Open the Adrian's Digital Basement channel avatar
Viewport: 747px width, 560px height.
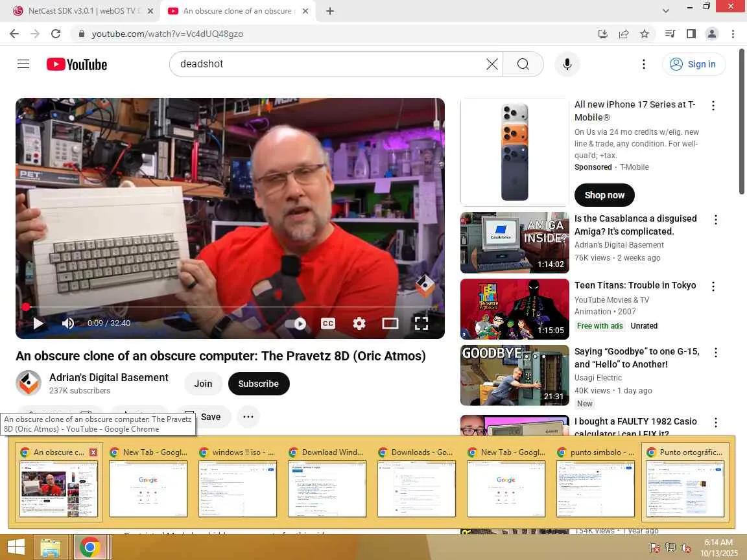29,383
